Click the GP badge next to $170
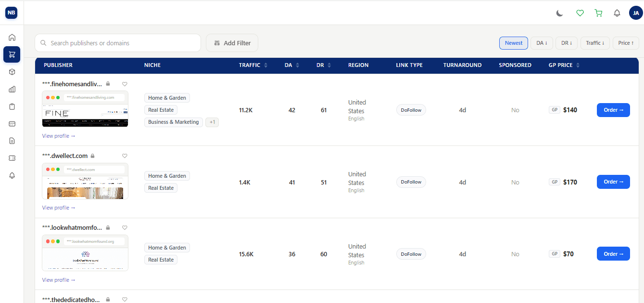644x303 pixels. click(555, 182)
